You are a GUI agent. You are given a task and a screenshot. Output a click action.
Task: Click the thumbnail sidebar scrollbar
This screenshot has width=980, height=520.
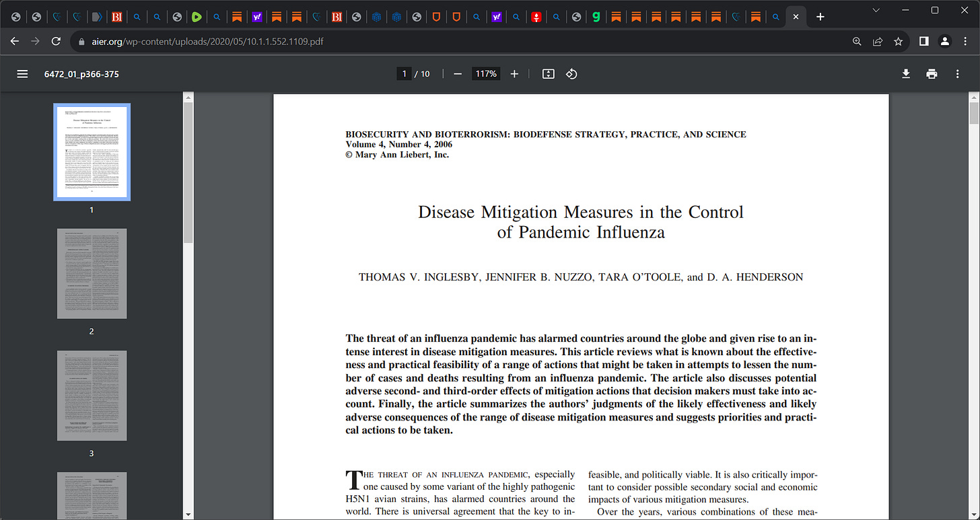click(x=188, y=172)
